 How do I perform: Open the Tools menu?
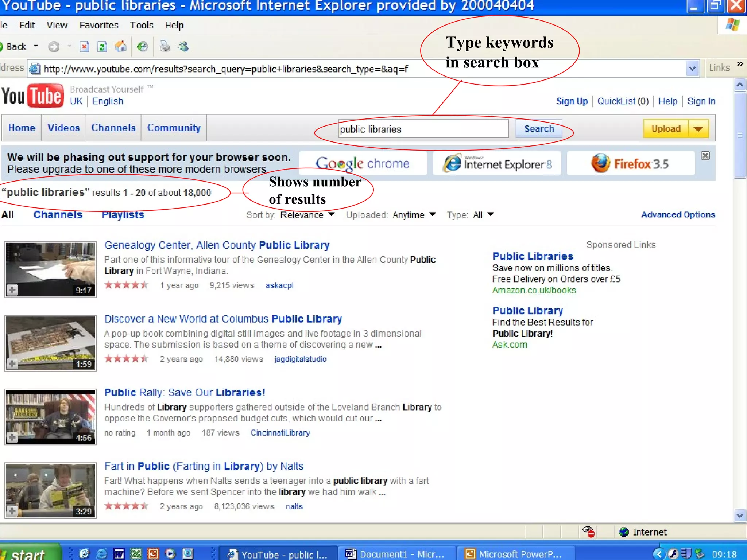142,25
